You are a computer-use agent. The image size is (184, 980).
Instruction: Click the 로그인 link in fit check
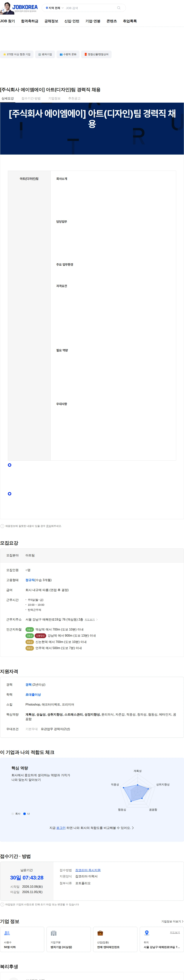pyautogui.click(x=61, y=828)
